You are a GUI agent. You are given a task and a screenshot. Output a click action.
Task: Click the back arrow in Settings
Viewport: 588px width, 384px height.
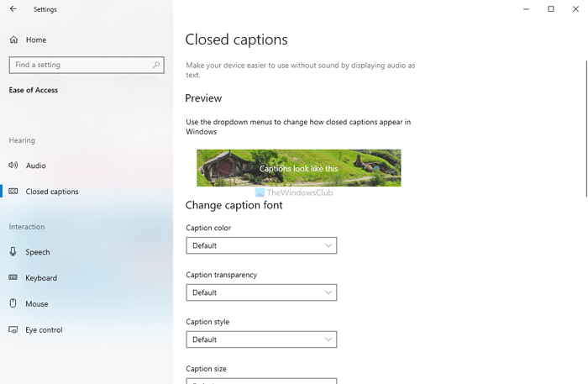[x=13, y=9]
